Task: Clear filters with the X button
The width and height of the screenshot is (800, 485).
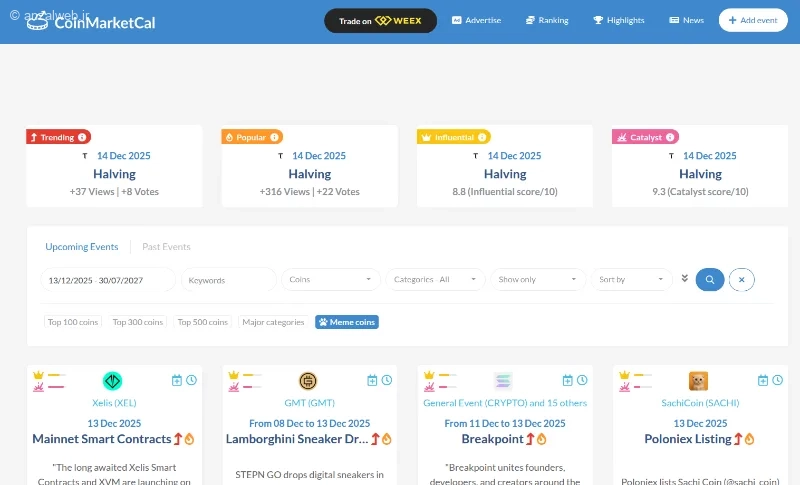Action: 741,279
